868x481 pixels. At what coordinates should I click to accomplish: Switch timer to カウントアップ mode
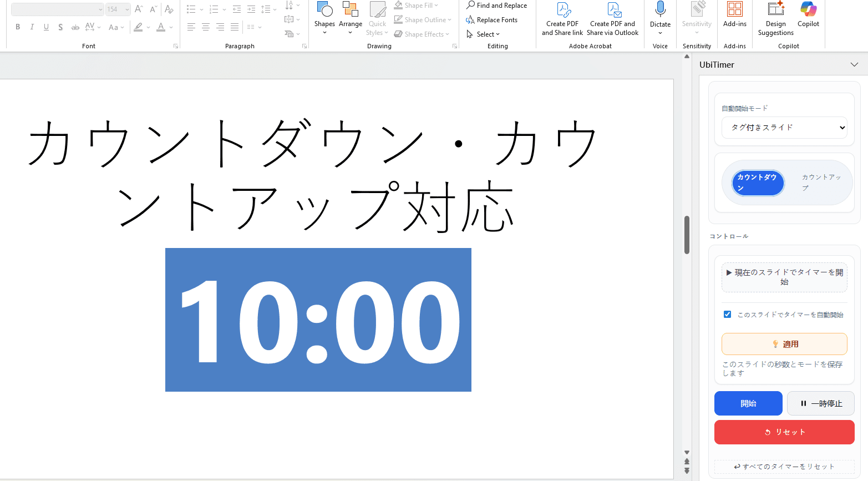[x=820, y=182]
